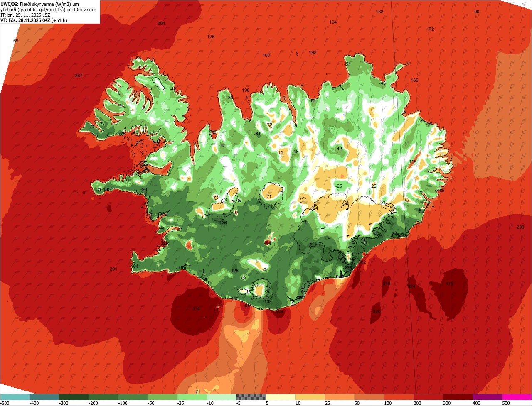532x406 pixels.
Task: Click the map value '315' in dark patch
Action: click(449, 284)
